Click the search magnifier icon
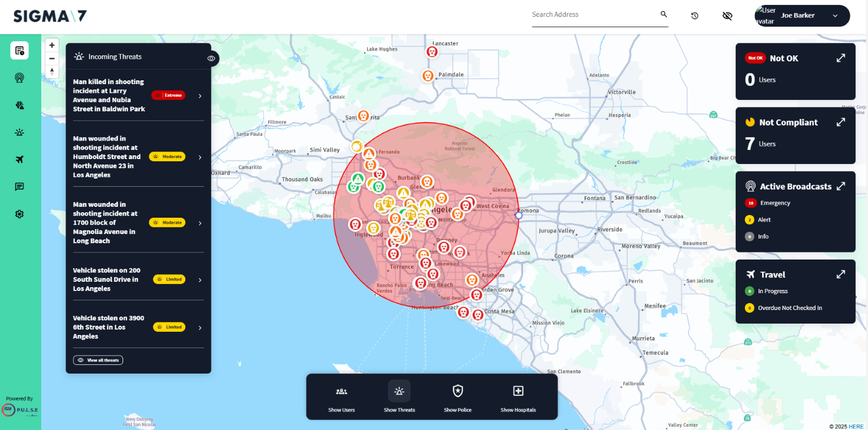Screen dimensions: 868x430 (663, 15)
